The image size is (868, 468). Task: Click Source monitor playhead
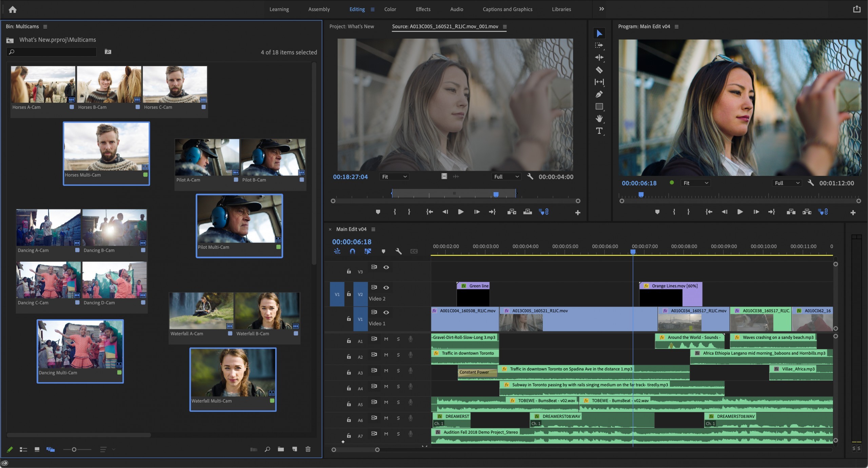click(496, 194)
